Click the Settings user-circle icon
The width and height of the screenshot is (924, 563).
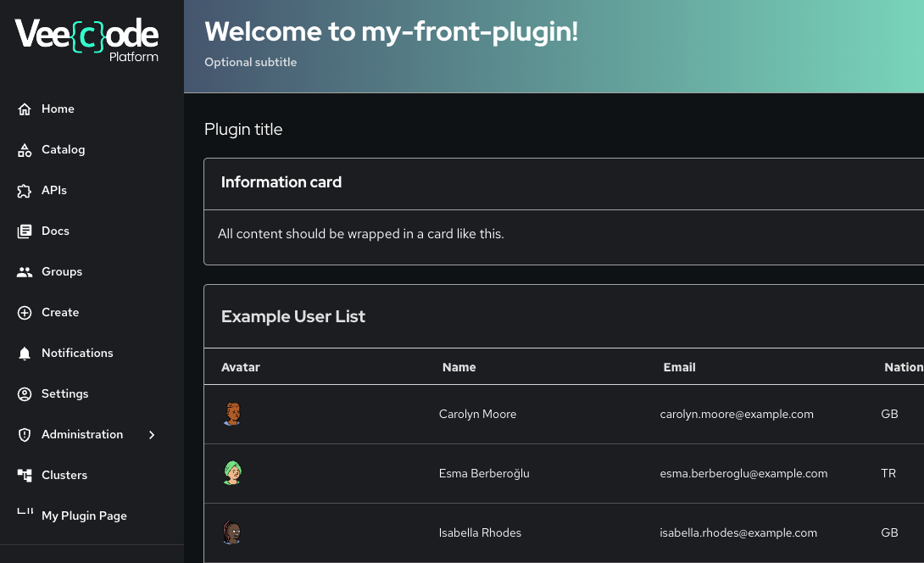(25, 394)
